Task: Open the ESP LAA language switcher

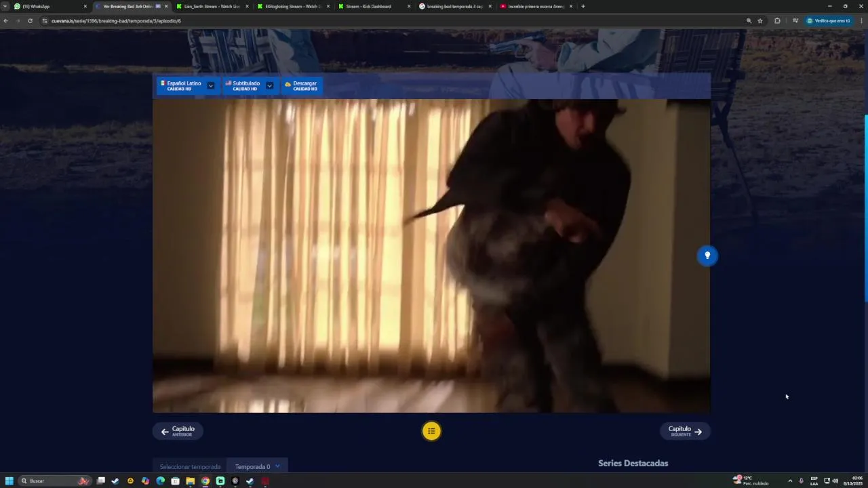Action: (x=814, y=481)
